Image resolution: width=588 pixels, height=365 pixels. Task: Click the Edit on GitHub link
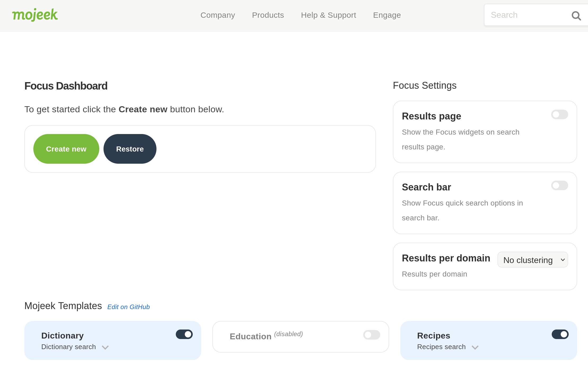[x=129, y=306]
